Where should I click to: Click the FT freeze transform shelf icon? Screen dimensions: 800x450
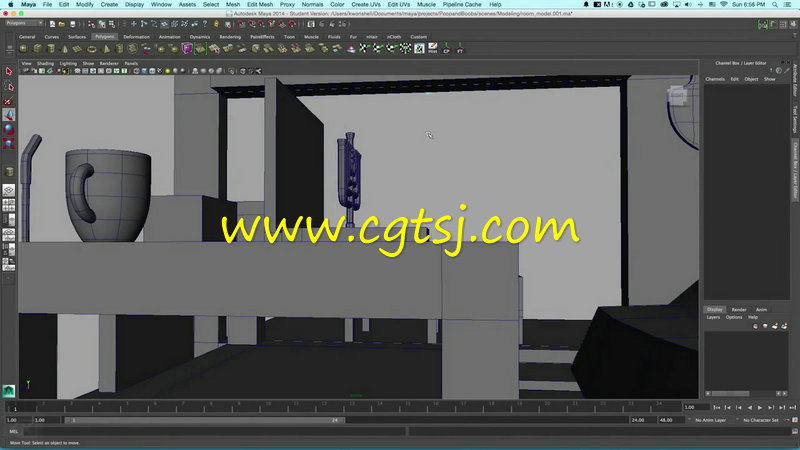tap(460, 48)
